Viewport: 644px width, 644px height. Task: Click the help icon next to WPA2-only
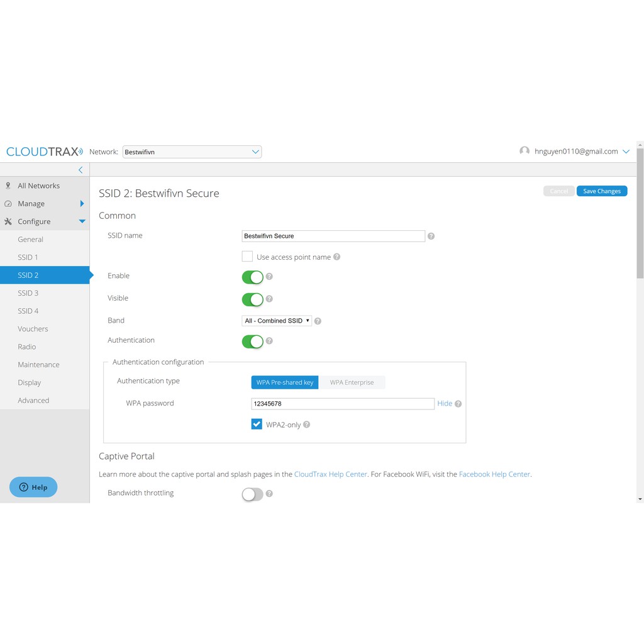307,425
